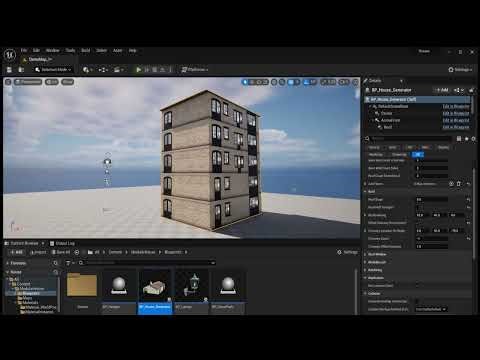Select the lantern blueprint asset thumbnail

pos(191,292)
